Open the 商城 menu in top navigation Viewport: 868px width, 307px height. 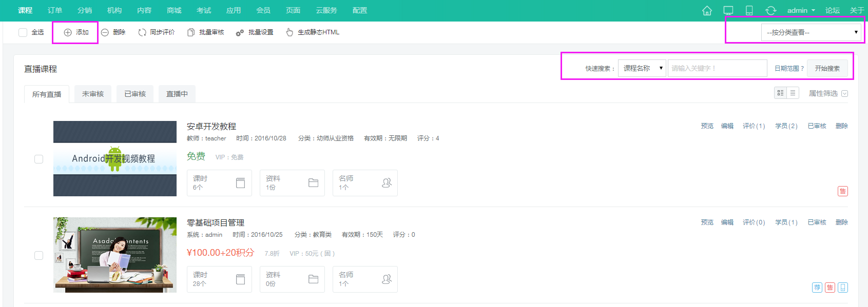pyautogui.click(x=174, y=10)
